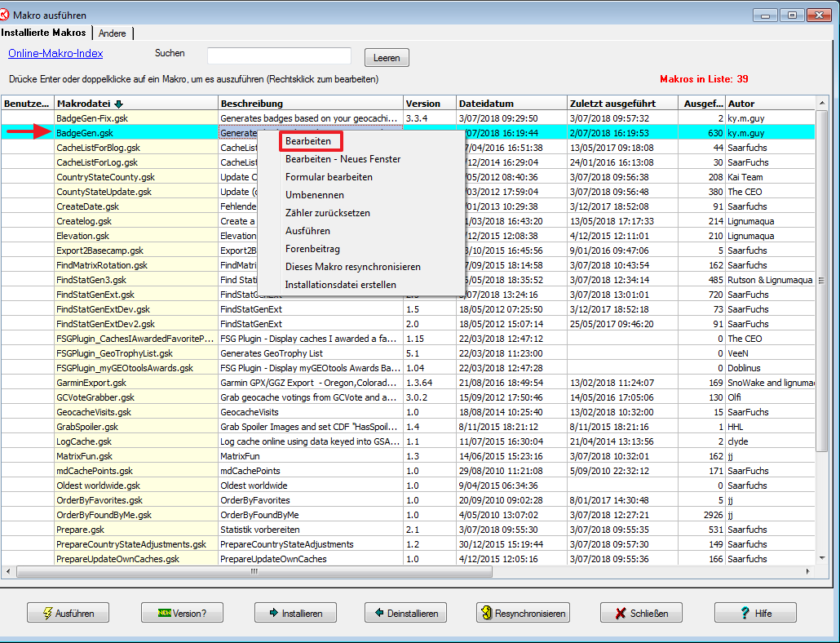
Task: Sort by the Autor column header
Action: click(770, 104)
